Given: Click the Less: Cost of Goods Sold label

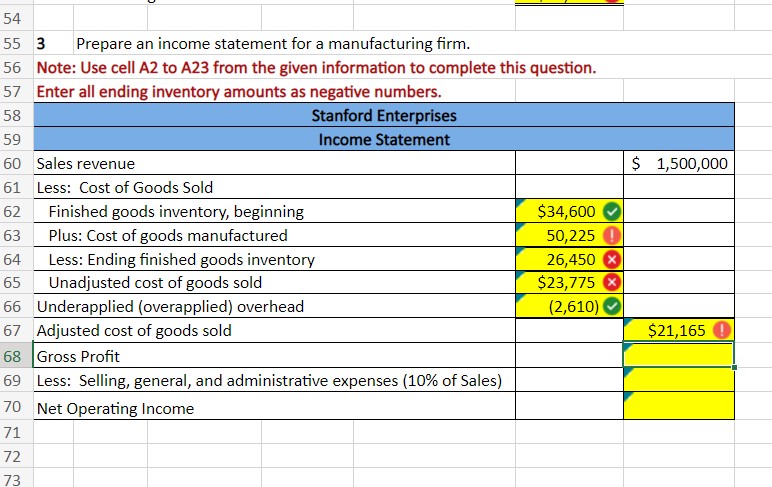Looking at the screenshot, I should [x=125, y=188].
